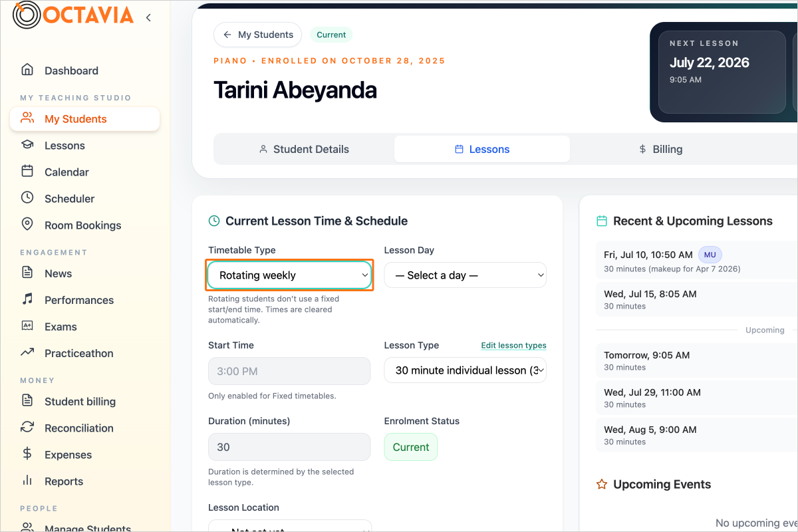Open the Timetable Type dropdown
Viewport: 798px width, 532px height.
(x=289, y=275)
